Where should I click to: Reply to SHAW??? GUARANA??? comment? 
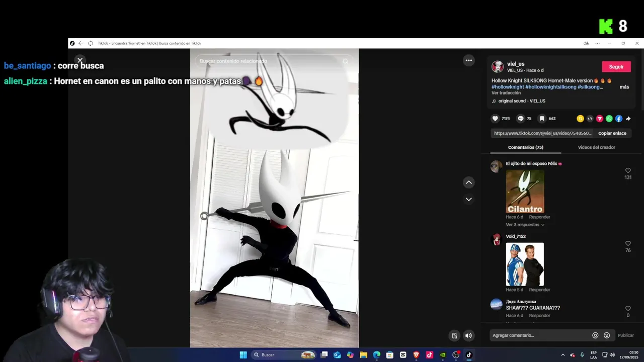(x=539, y=316)
